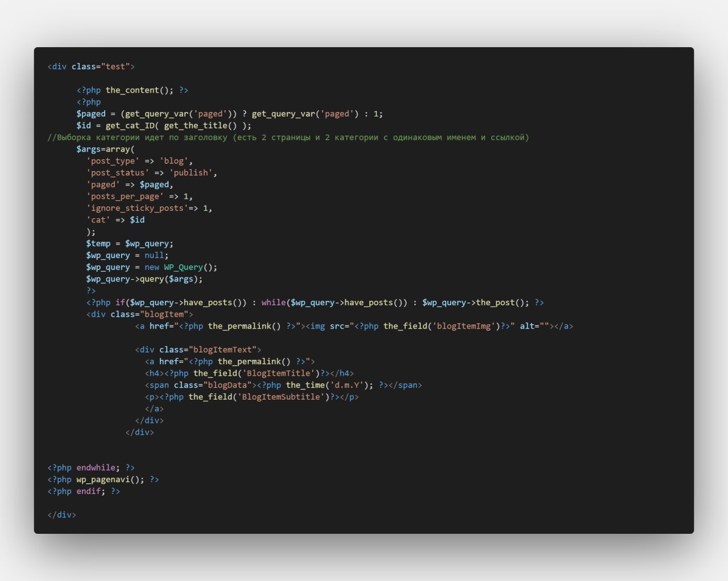Click the $temp = $wp_query; line
The width and height of the screenshot is (728, 581).
tap(130, 244)
